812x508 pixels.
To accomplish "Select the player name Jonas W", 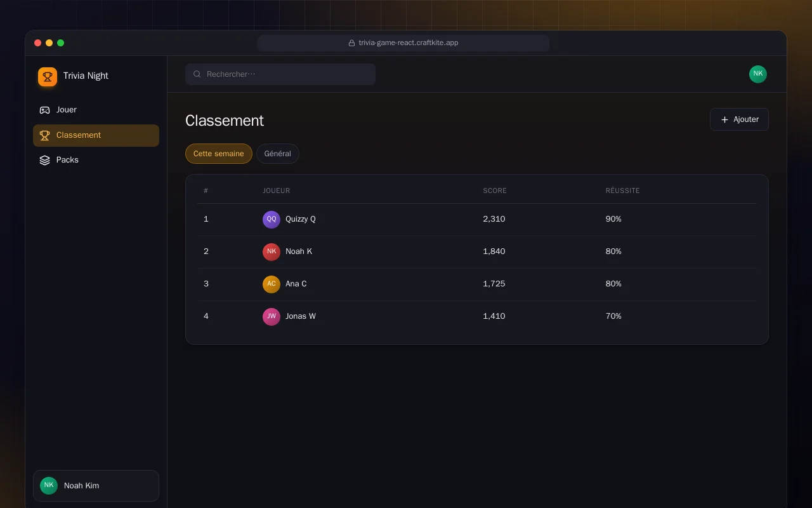I will point(301,316).
